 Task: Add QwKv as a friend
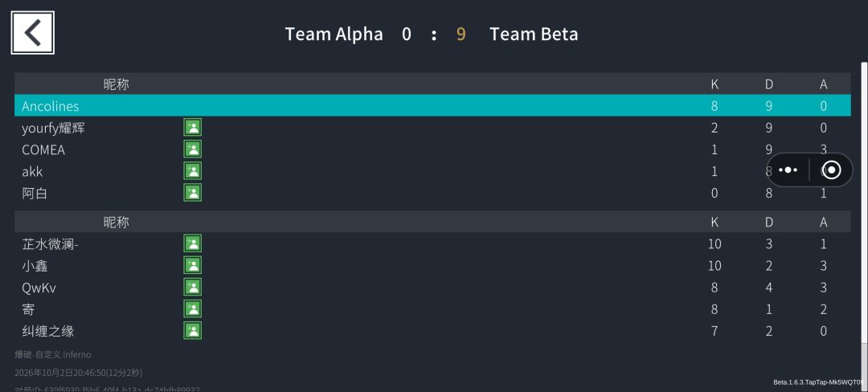[x=193, y=287]
